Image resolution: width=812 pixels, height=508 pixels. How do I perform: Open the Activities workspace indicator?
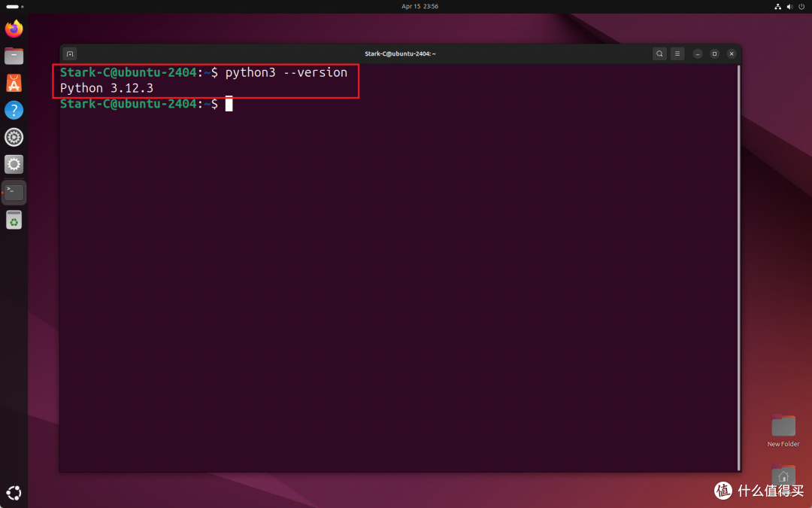[15, 7]
